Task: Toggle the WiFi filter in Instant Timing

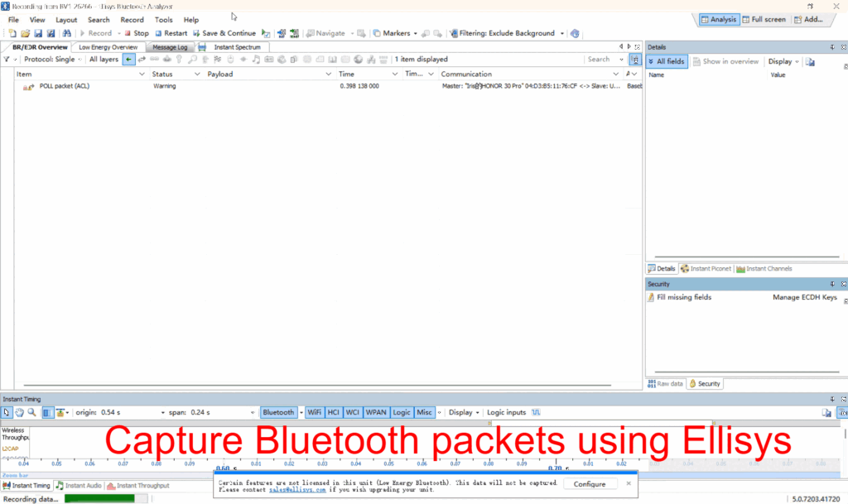Action: [315, 412]
